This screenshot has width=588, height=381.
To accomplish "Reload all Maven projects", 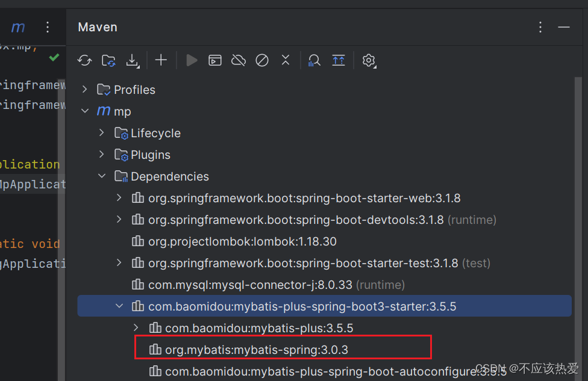I will [x=84, y=60].
